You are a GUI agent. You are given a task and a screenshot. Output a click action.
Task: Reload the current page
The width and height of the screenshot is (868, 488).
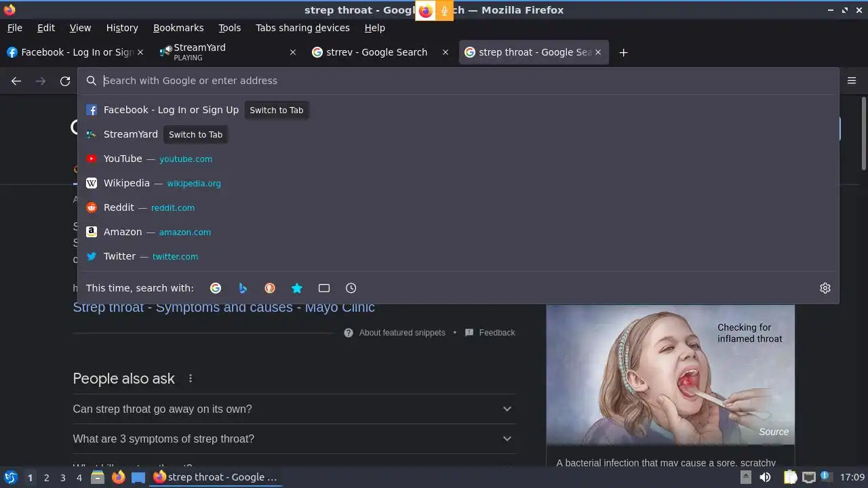click(65, 81)
